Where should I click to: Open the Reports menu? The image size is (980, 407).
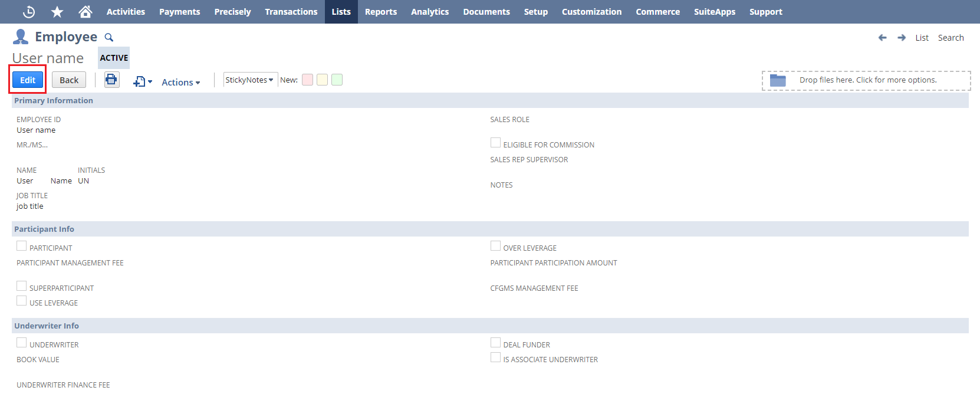(380, 12)
